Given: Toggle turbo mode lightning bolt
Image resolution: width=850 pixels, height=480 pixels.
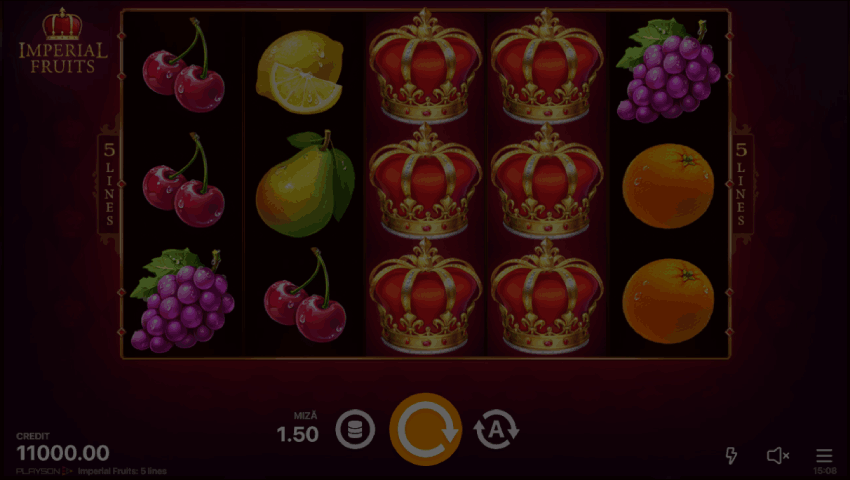Looking at the screenshot, I should point(731,456).
